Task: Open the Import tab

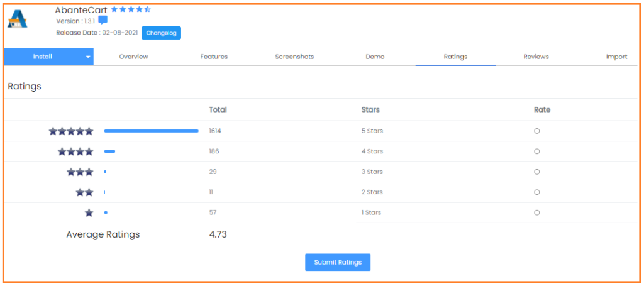Action: pyautogui.click(x=616, y=57)
